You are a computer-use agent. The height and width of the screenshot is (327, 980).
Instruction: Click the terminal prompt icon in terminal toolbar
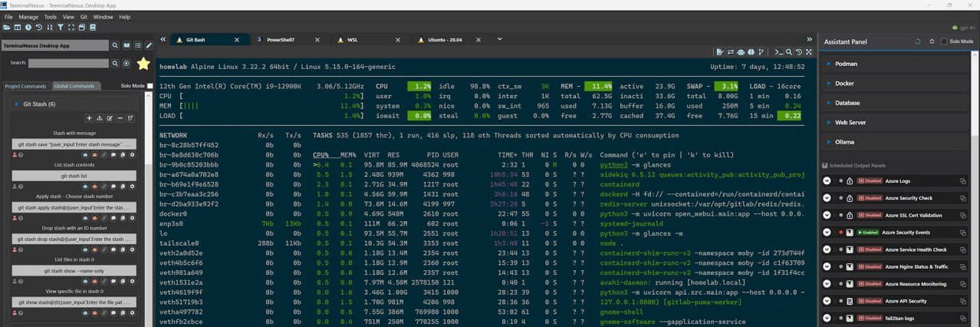click(x=778, y=52)
